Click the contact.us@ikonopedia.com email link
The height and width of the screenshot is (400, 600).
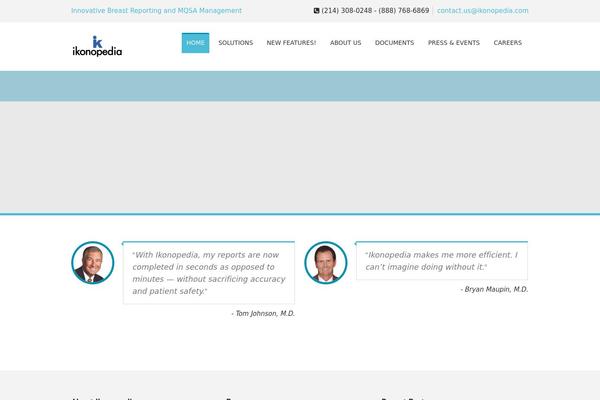click(483, 11)
